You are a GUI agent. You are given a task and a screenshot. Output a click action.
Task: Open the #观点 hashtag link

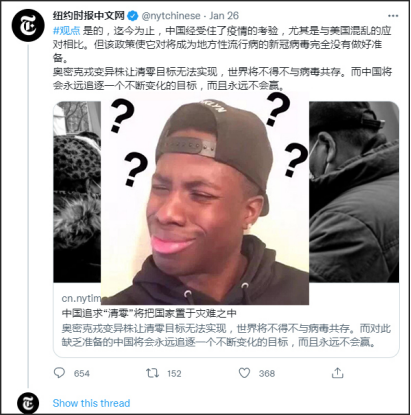click(67, 31)
